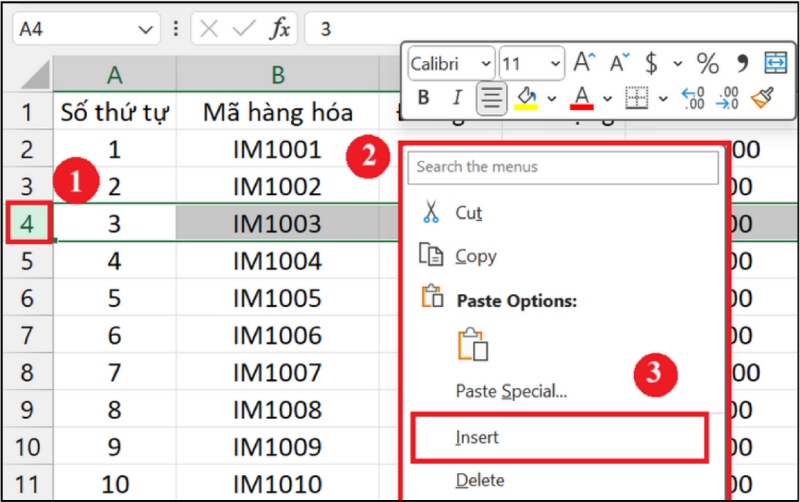Apply Comma Style icon

742,63
